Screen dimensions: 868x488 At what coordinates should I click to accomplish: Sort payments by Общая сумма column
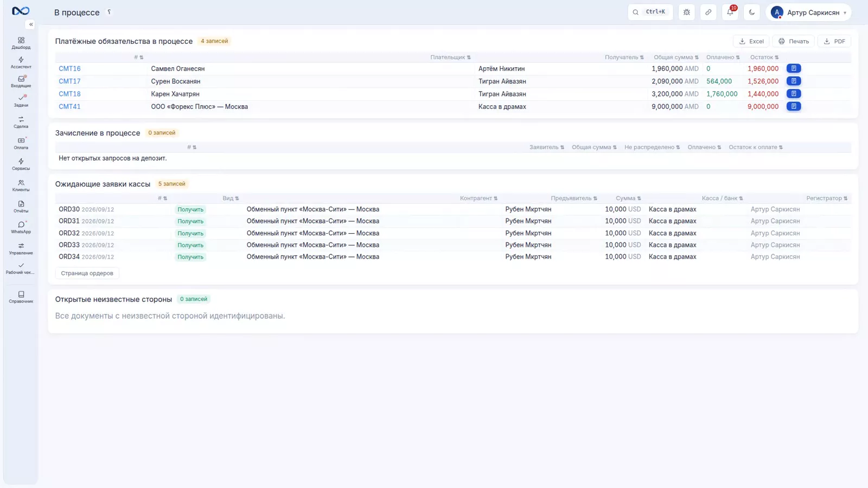coord(676,57)
